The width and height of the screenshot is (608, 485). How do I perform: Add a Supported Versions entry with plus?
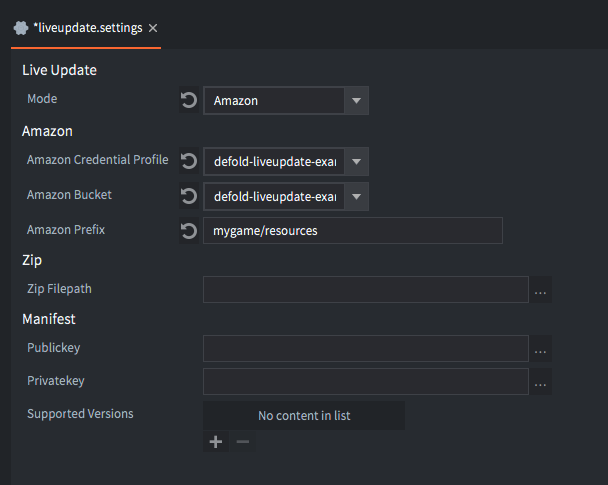215,441
